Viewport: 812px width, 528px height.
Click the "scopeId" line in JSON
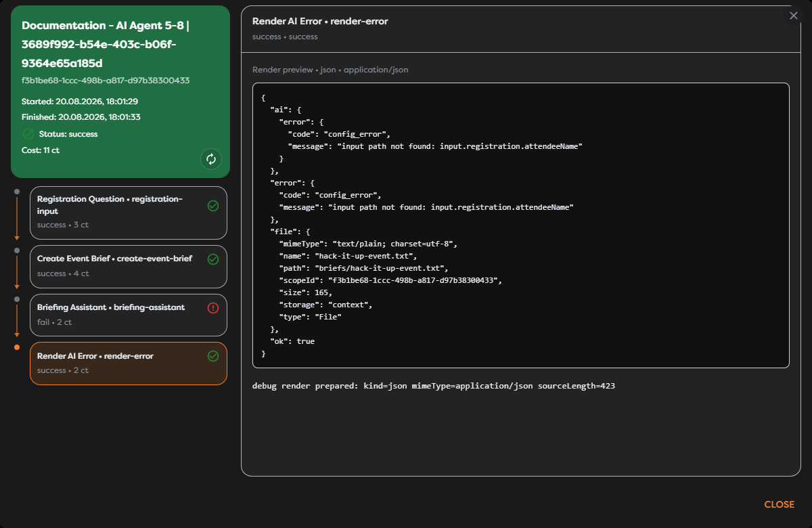click(x=390, y=280)
